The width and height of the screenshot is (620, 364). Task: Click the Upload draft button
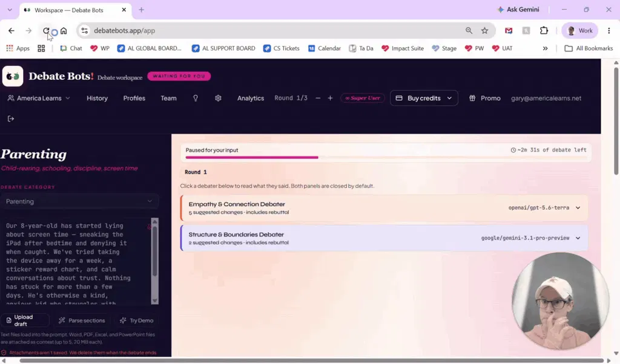pos(25,320)
